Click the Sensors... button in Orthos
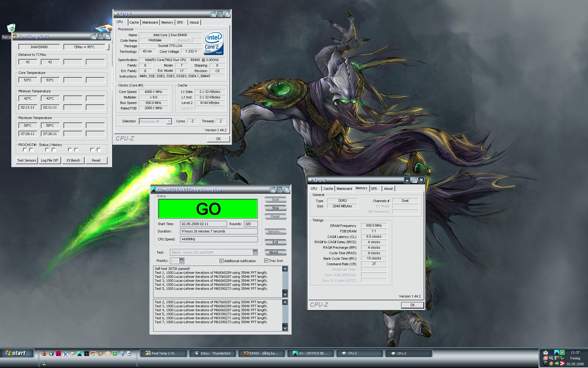The height and width of the screenshot is (368, 588). pos(275,232)
